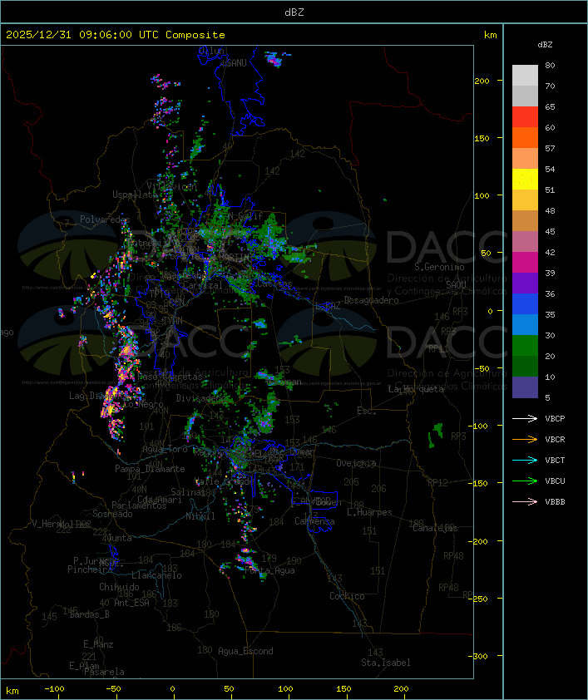The image size is (588, 700).
Task: Click the light blue 30-35 dBZ swatch
Action: click(x=525, y=324)
